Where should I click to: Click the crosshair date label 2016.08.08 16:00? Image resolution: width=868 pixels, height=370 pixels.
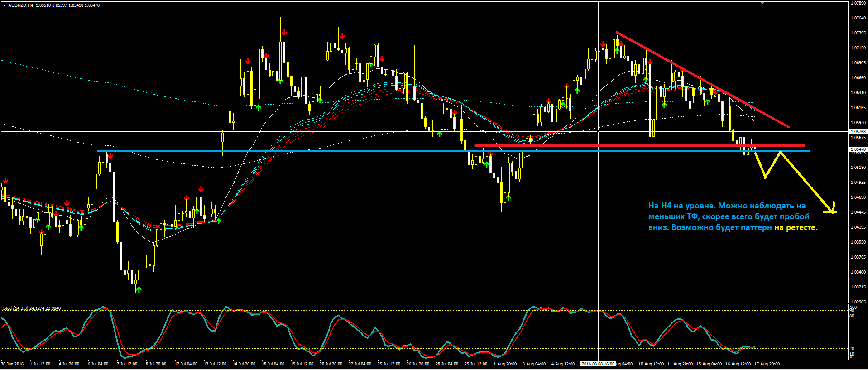[598, 364]
